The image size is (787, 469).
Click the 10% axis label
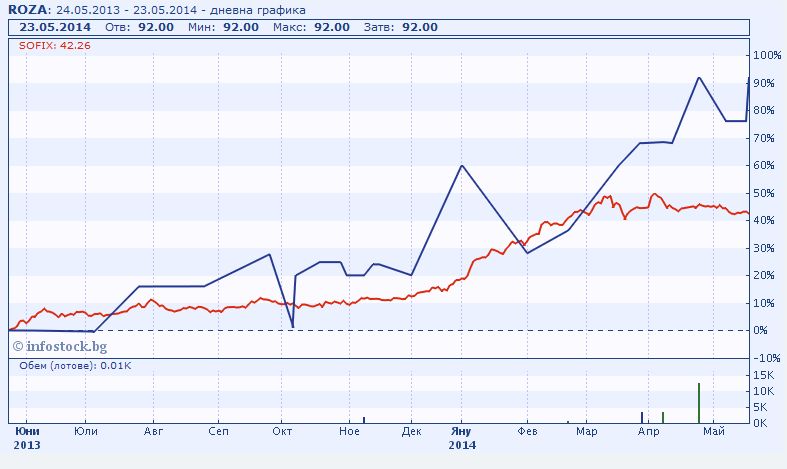coord(764,303)
